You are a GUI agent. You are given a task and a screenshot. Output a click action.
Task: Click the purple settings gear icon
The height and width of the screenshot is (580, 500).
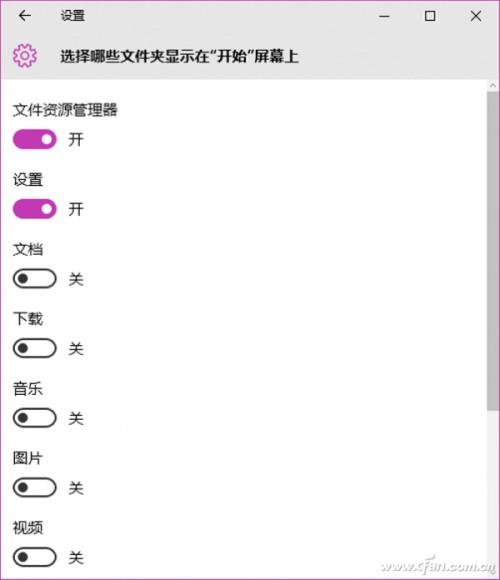tap(25, 55)
